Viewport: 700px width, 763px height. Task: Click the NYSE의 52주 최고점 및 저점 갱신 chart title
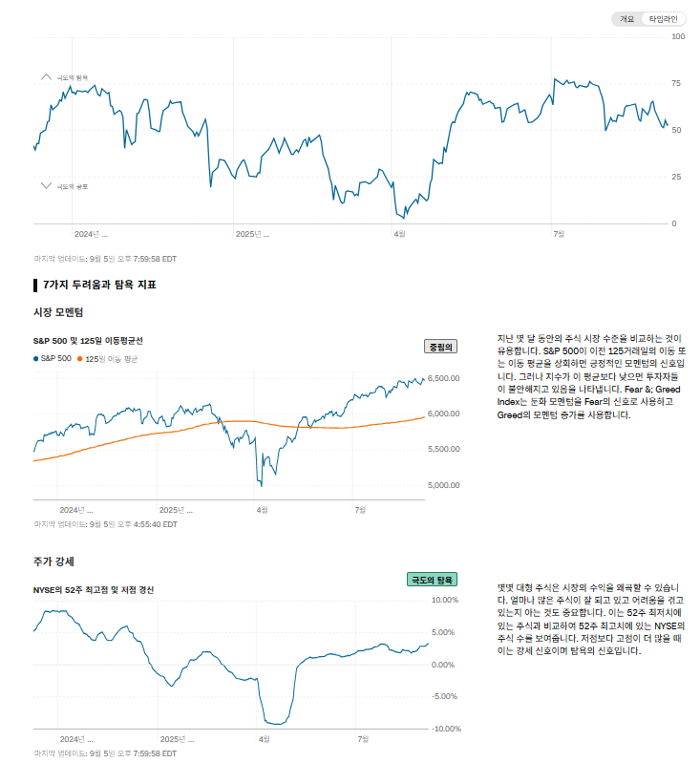pos(94,589)
